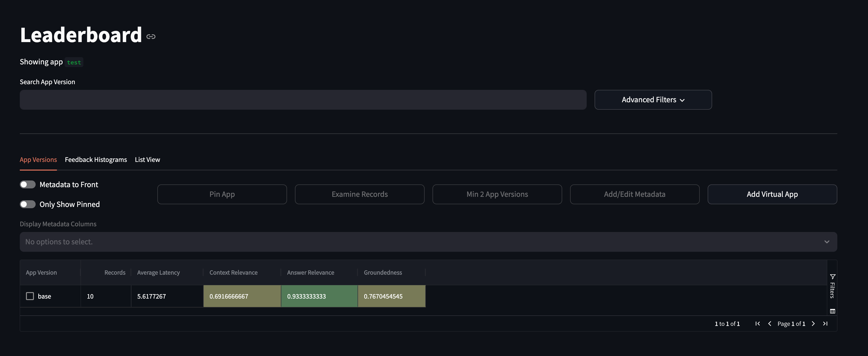Toggle Metadata to Front switch
The height and width of the screenshot is (356, 868).
28,184
